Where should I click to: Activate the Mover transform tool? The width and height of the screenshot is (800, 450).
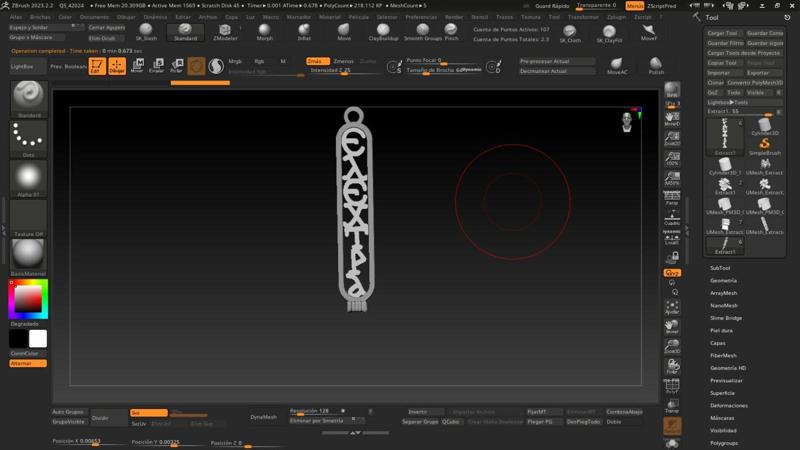pos(137,66)
